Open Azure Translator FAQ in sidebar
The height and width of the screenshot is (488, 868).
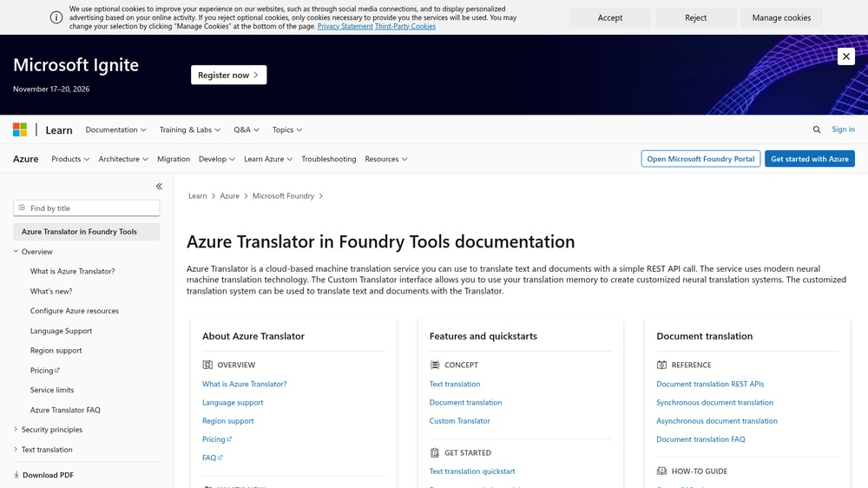(65, 410)
